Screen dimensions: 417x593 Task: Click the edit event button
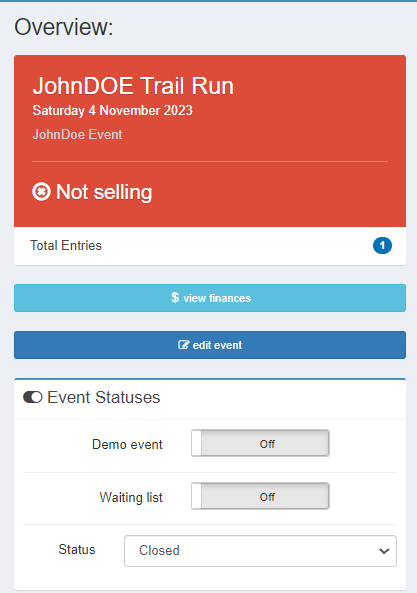click(x=210, y=345)
